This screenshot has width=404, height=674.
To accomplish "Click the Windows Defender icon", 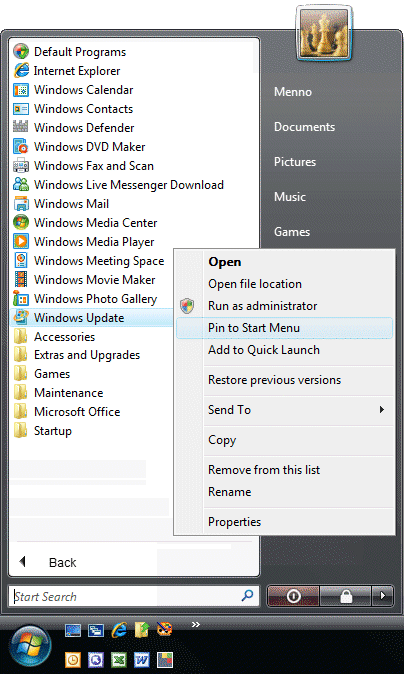I will [21, 127].
